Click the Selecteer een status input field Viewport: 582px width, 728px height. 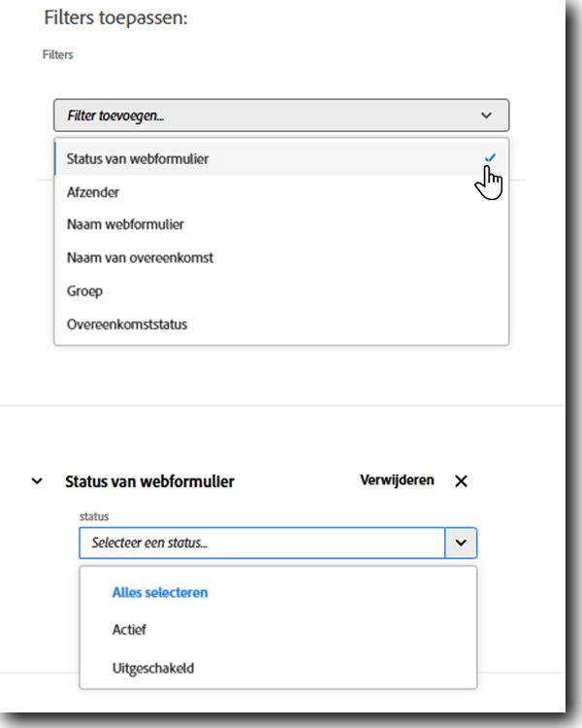point(262,543)
